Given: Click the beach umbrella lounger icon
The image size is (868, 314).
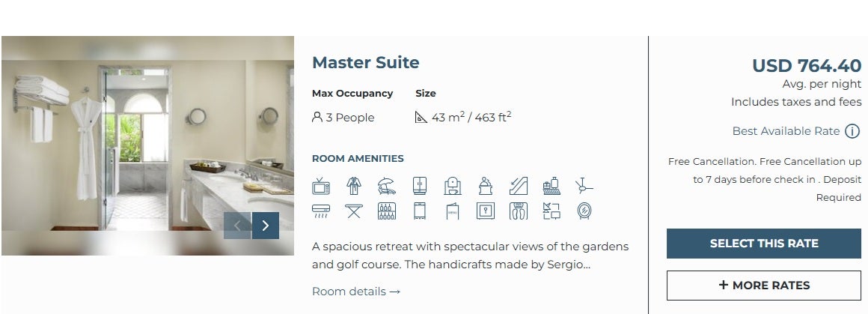Looking at the screenshot, I should 386,186.
